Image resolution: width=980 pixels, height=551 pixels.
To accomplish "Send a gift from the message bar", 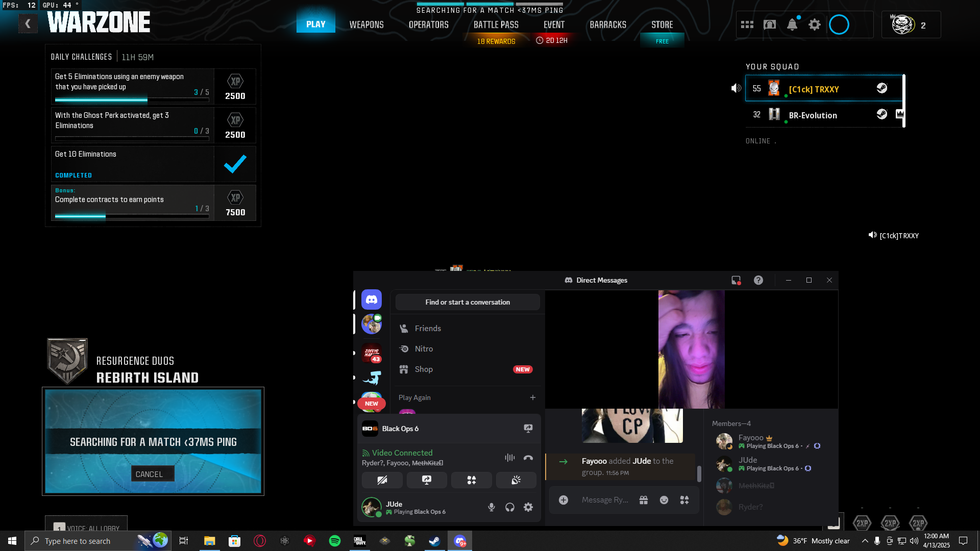I will click(x=644, y=500).
